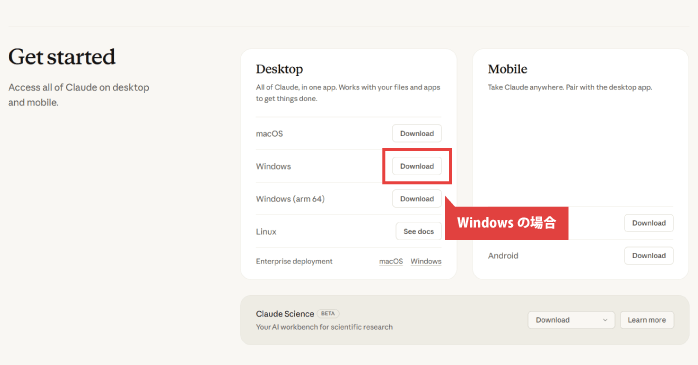Click the 'Get started' heading
The image size is (698, 365).
pyautogui.click(x=62, y=57)
